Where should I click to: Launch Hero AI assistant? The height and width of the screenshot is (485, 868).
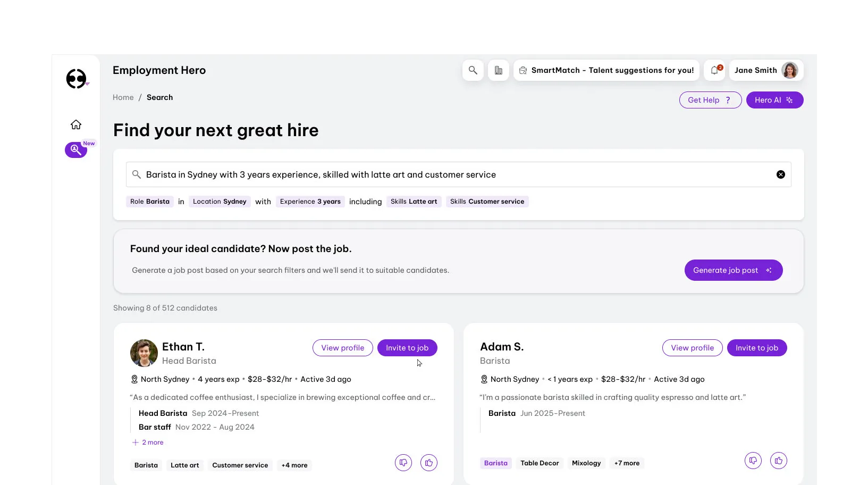pyautogui.click(x=774, y=100)
